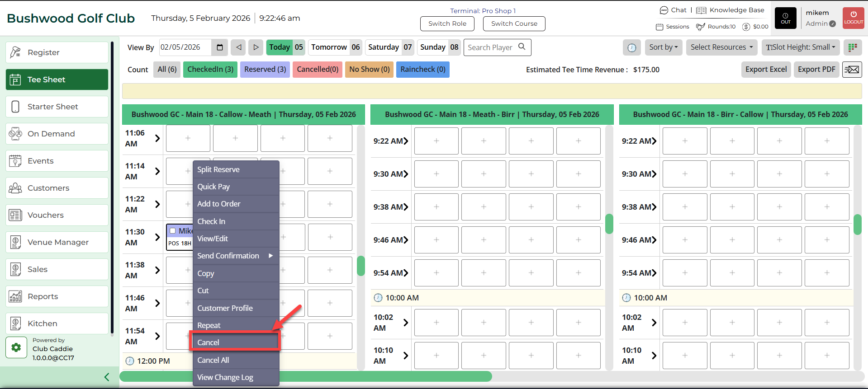Tick the checkbox on Mike's booking
The height and width of the screenshot is (389, 868).
click(172, 231)
